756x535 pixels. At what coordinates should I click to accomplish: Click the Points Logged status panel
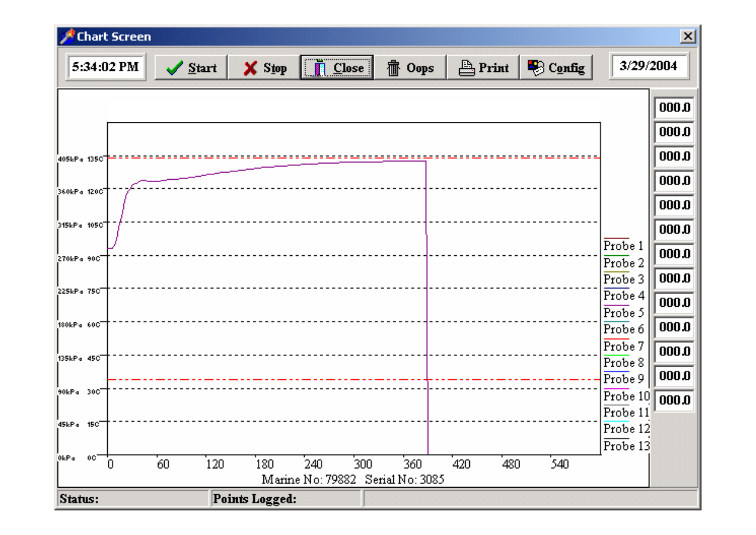tap(286, 498)
